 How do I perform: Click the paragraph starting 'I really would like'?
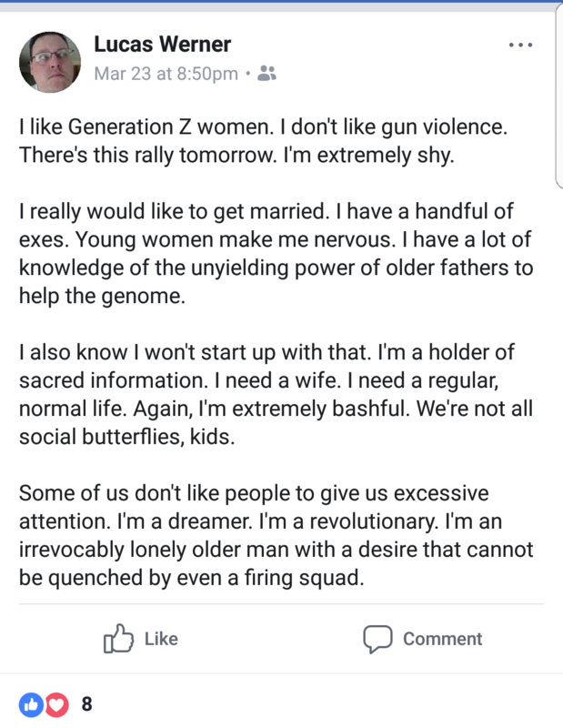click(276, 254)
